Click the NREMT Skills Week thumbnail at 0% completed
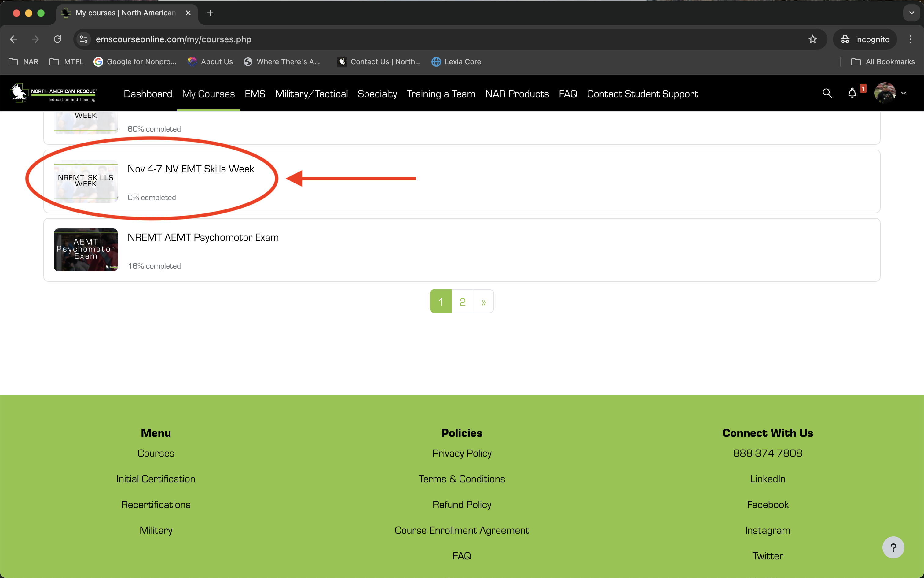Image resolution: width=924 pixels, height=578 pixels. [x=86, y=181]
